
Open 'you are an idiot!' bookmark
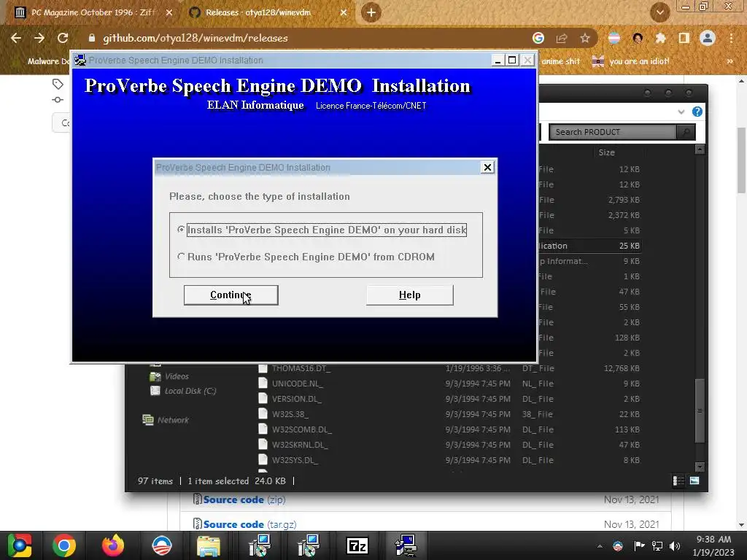click(x=631, y=61)
